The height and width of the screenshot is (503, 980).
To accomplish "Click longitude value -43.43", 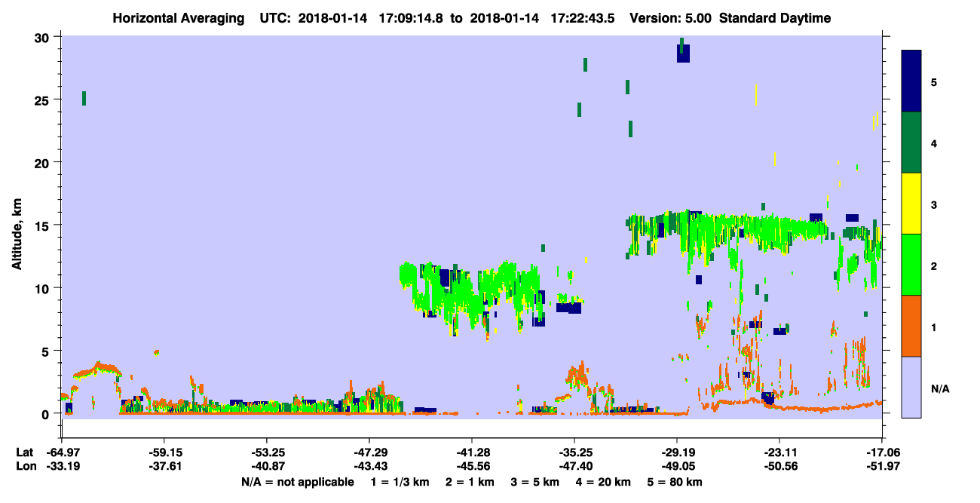I will pos(369,466).
